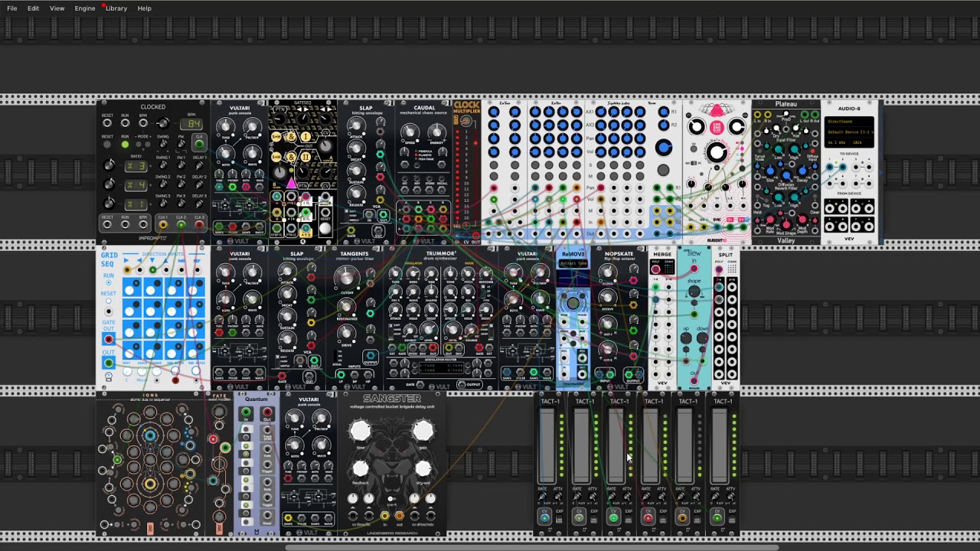The width and height of the screenshot is (980, 551).
Task: Click the up knob on Slew
Action: click(x=686, y=338)
